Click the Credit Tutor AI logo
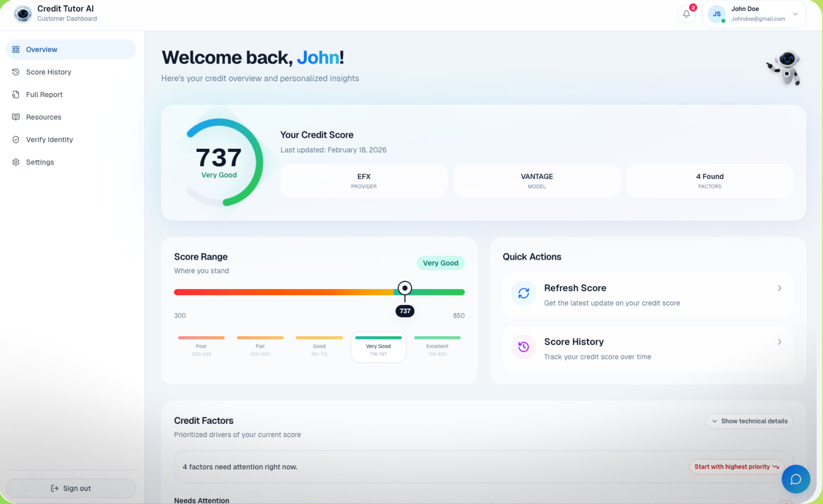 tap(23, 14)
